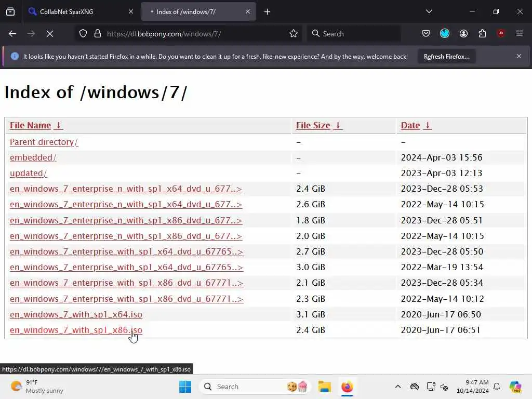Image resolution: width=532 pixels, height=399 pixels.
Task: Open a new tab
Action: pos(267,12)
